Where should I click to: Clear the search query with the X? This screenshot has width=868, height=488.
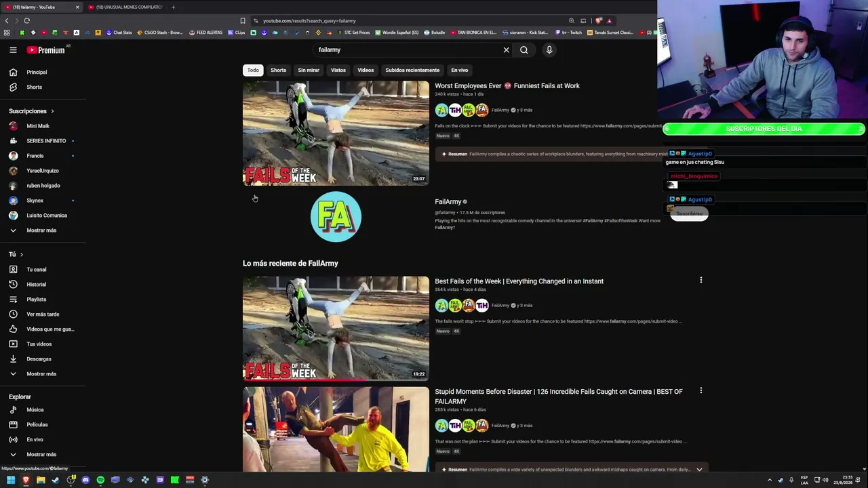click(x=506, y=49)
